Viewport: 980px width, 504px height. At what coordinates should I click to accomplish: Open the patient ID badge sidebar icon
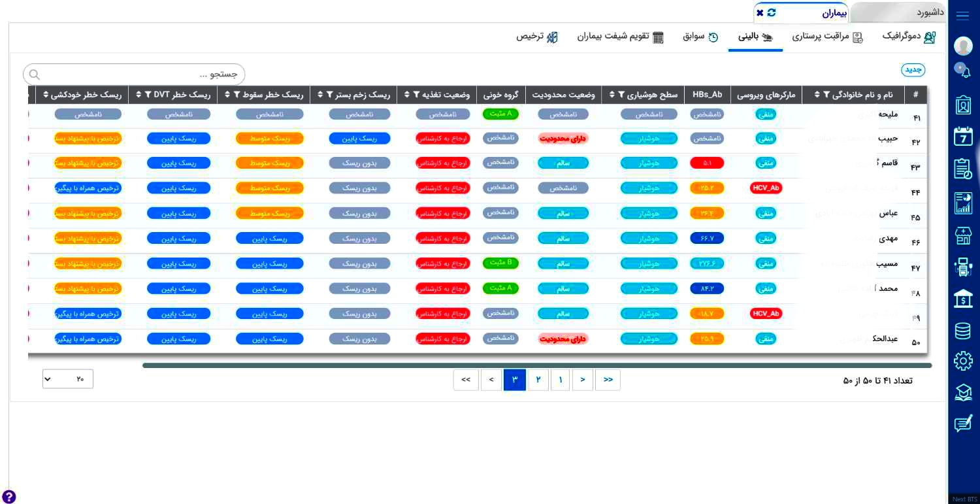pos(963,105)
